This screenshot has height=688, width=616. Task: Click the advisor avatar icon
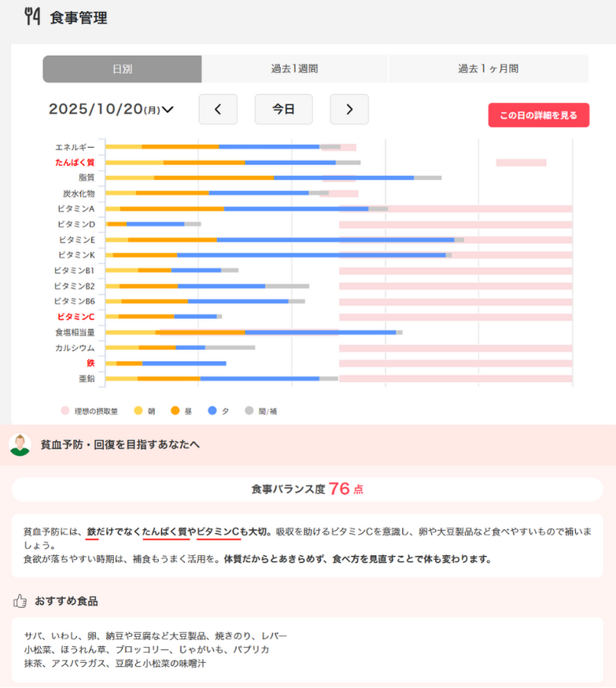(20, 444)
